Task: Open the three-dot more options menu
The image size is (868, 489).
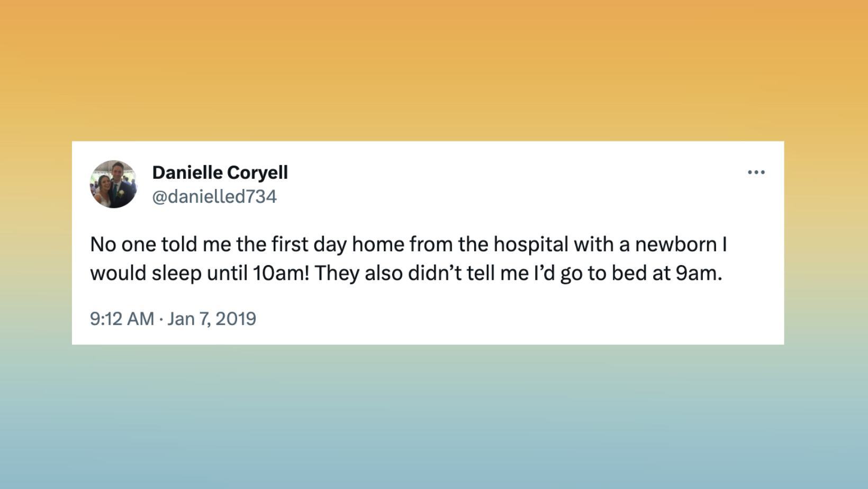Action: tap(756, 173)
